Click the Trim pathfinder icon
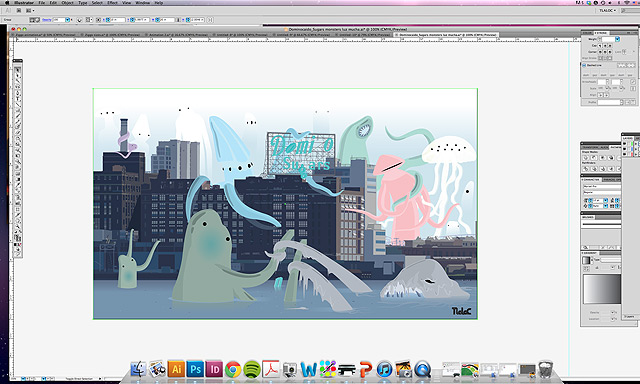 pyautogui.click(x=594, y=169)
